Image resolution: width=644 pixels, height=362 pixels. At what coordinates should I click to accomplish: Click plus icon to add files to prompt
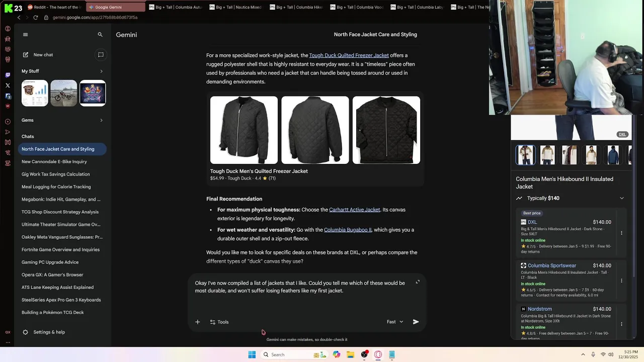coord(197,322)
